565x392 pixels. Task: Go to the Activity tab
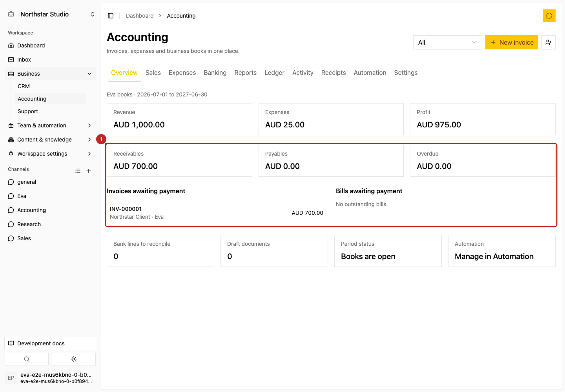click(303, 73)
